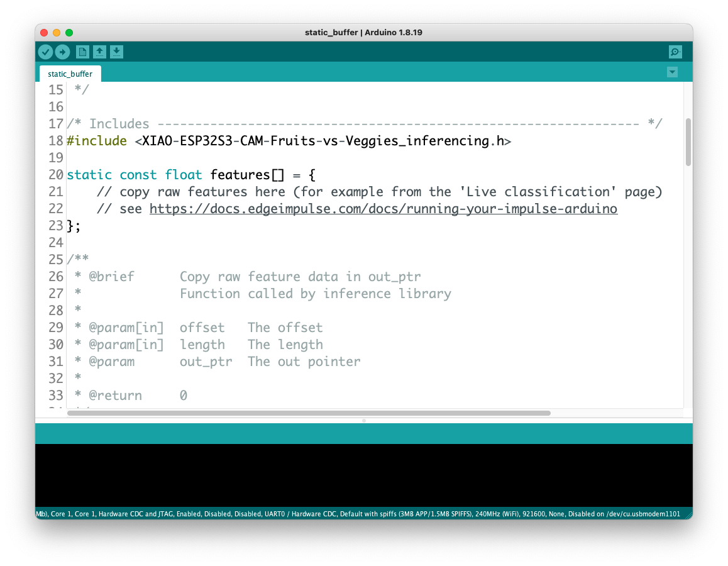Click the black console output area
Screen dimensions: 728x566
364,475
